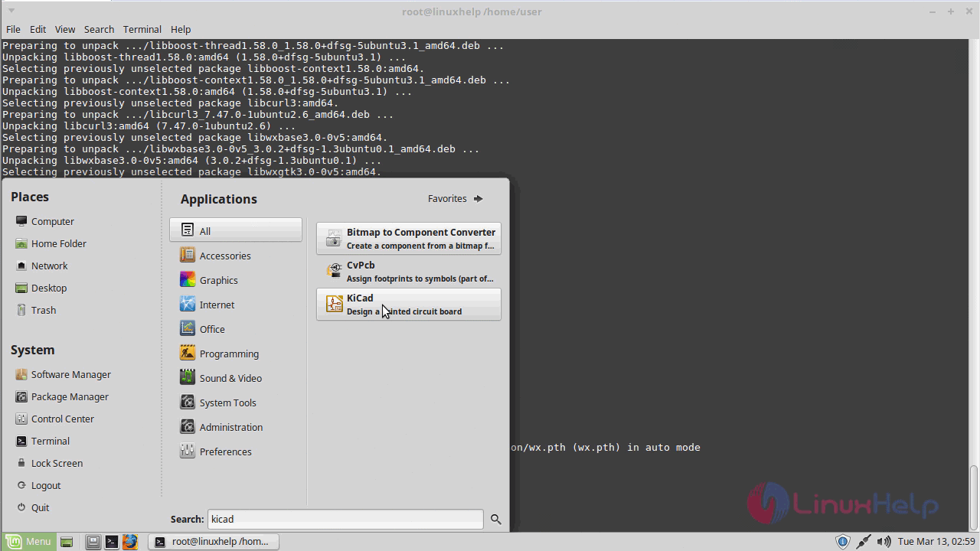The width and height of the screenshot is (980, 551).
Task: Open the Office category
Action: click(x=236, y=329)
